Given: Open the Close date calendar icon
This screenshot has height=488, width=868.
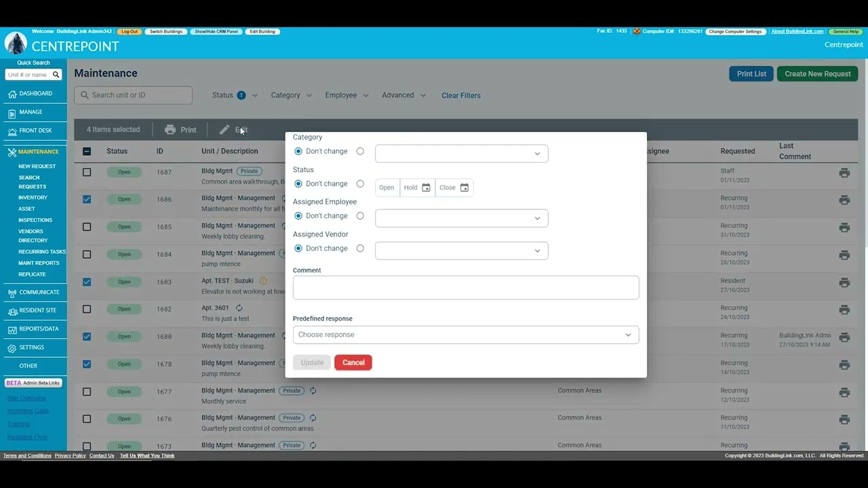Looking at the screenshot, I should click(465, 188).
